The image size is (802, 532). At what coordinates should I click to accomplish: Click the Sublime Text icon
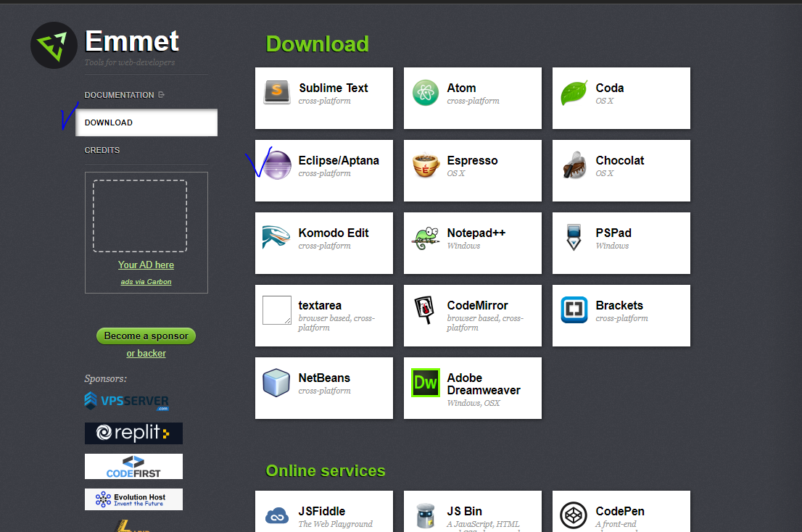click(277, 93)
